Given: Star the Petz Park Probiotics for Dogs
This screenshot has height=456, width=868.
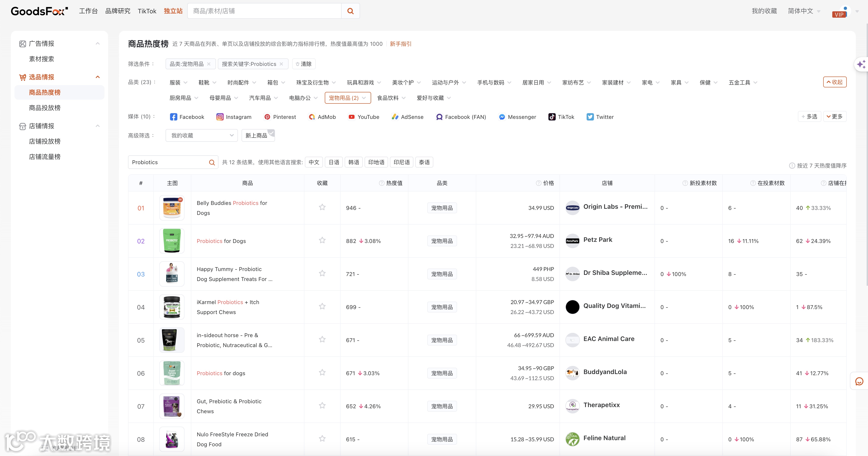Looking at the screenshot, I should [x=322, y=240].
